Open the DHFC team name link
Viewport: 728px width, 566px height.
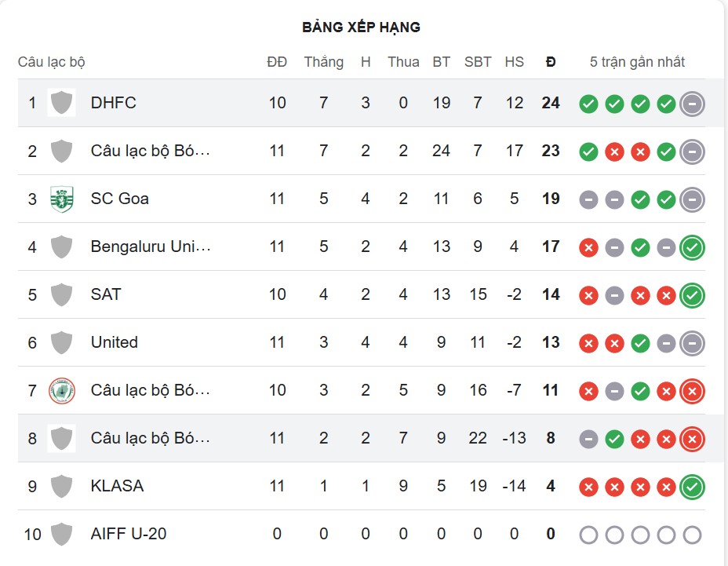pyautogui.click(x=113, y=103)
